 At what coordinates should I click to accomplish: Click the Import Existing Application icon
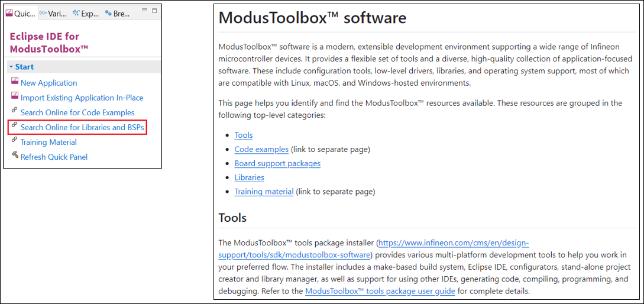[15, 96]
